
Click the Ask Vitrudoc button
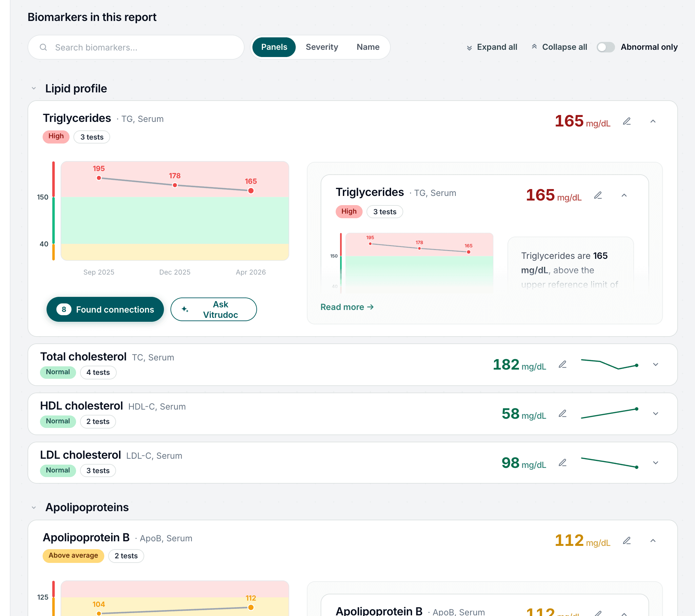pos(213,310)
